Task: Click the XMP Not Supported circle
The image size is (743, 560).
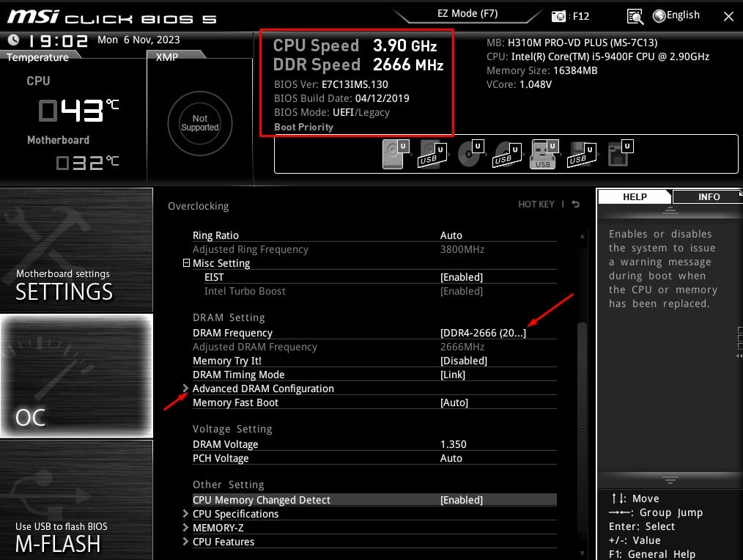Action: (x=200, y=123)
